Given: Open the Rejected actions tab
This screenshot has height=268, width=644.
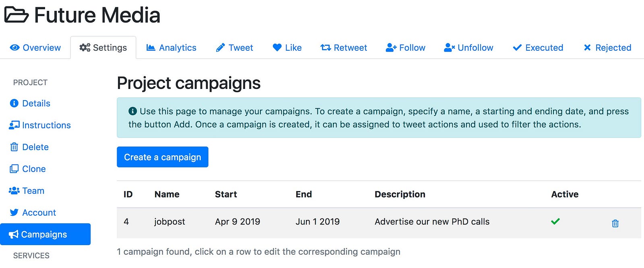Looking at the screenshot, I should click(x=607, y=47).
